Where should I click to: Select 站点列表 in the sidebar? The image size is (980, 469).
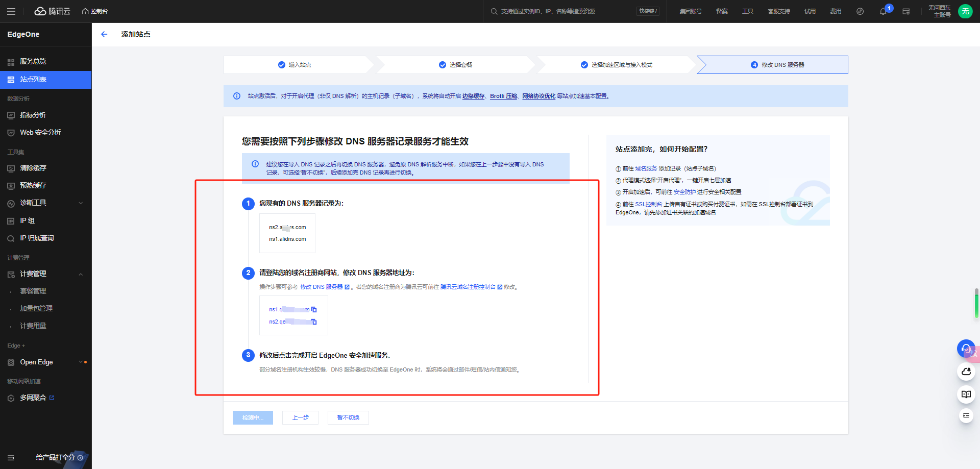tap(46, 80)
